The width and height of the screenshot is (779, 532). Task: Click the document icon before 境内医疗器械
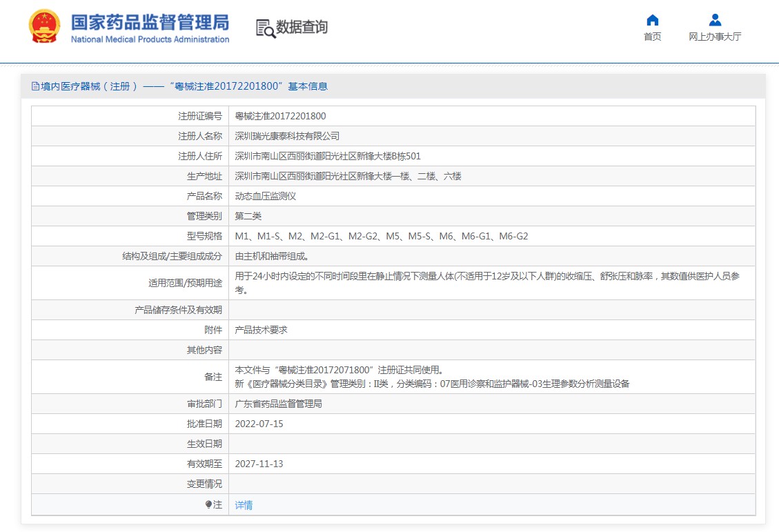[x=35, y=86]
